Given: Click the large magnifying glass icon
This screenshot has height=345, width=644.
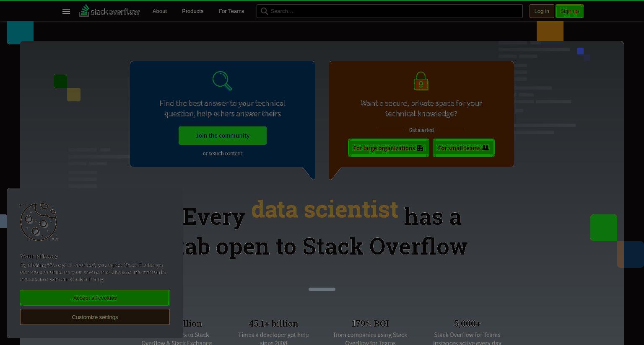Looking at the screenshot, I should click(222, 81).
